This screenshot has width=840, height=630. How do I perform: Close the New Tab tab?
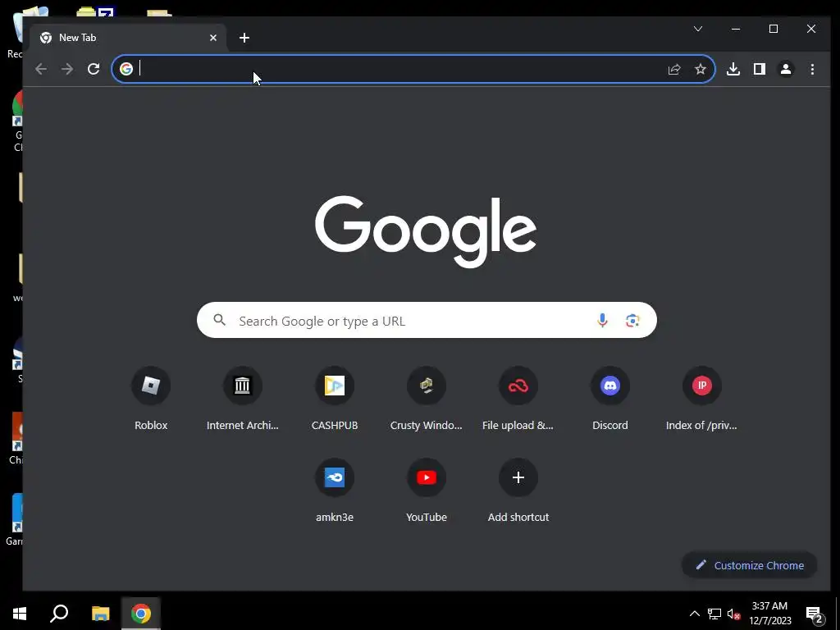point(213,38)
